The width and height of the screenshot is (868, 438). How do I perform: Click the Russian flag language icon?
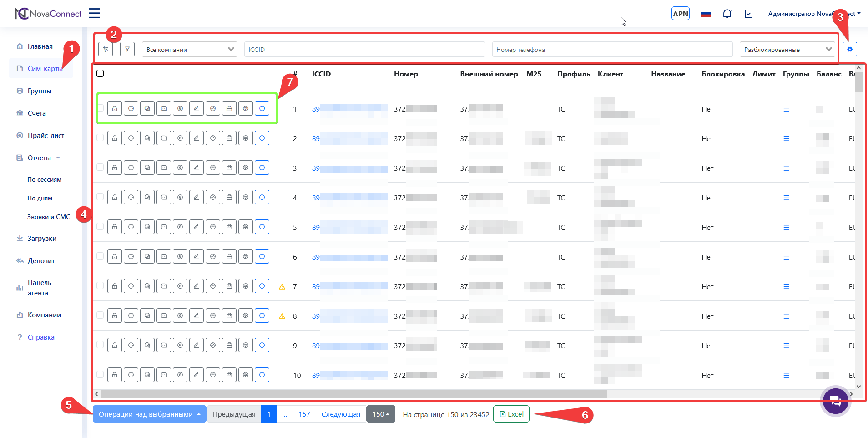click(x=706, y=14)
